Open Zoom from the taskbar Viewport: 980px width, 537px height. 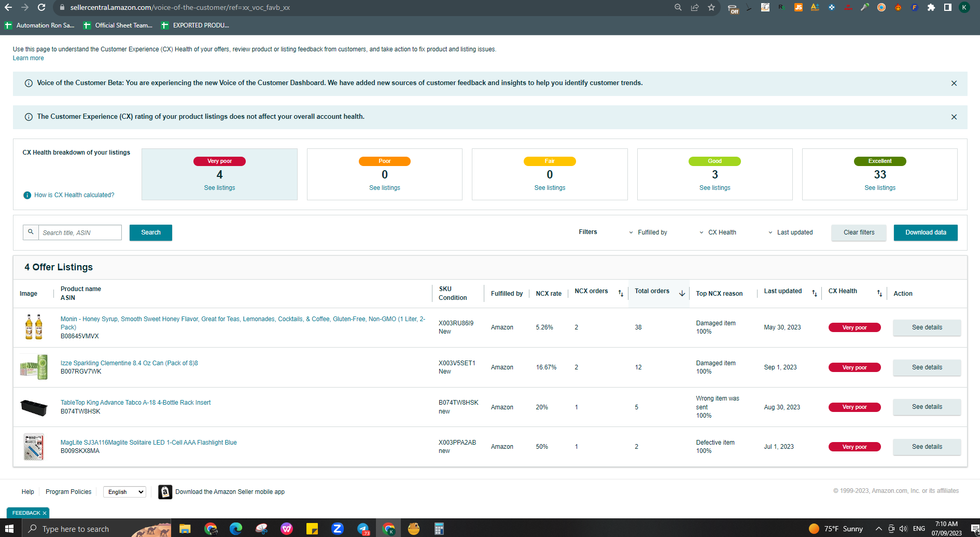(x=338, y=529)
